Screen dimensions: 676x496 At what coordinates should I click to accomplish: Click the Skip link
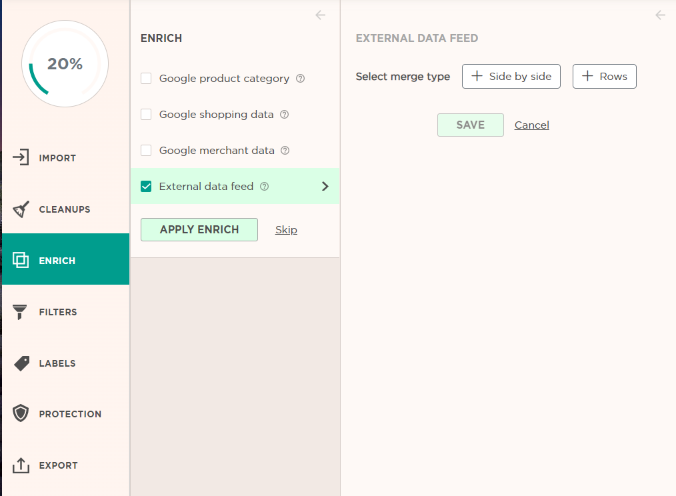pyautogui.click(x=286, y=230)
